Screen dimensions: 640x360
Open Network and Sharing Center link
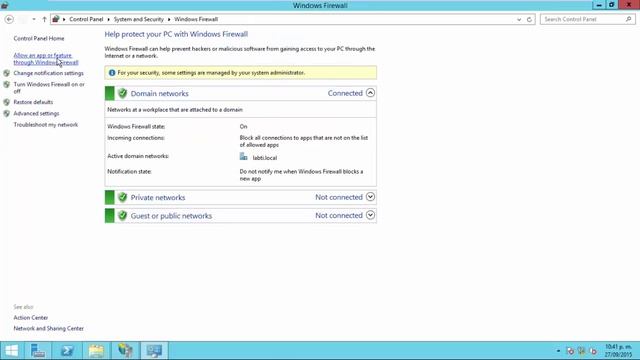[x=49, y=329]
